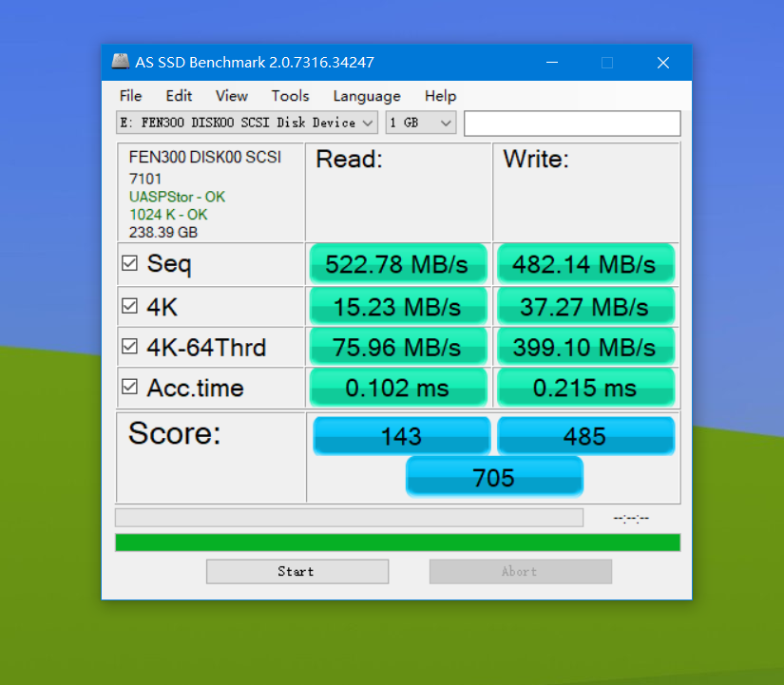Toggle the 4K test checkbox
The height and width of the screenshot is (685, 784).
(x=130, y=306)
